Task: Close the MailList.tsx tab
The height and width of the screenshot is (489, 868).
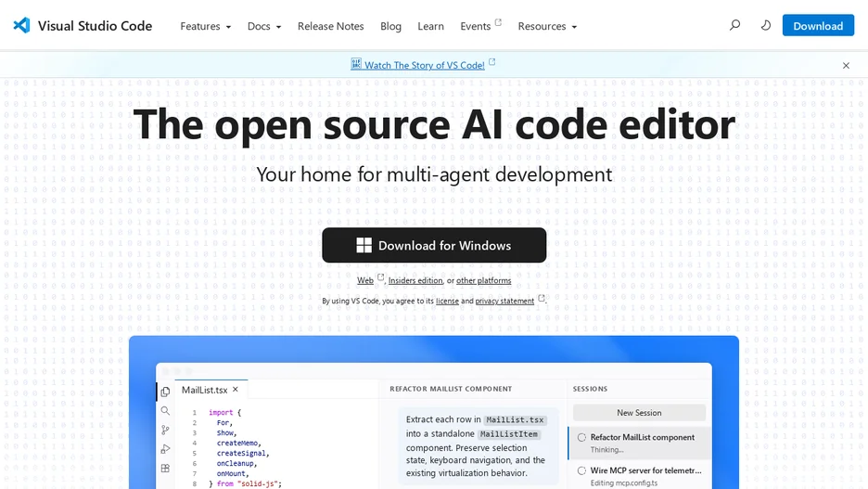Action: 236,390
